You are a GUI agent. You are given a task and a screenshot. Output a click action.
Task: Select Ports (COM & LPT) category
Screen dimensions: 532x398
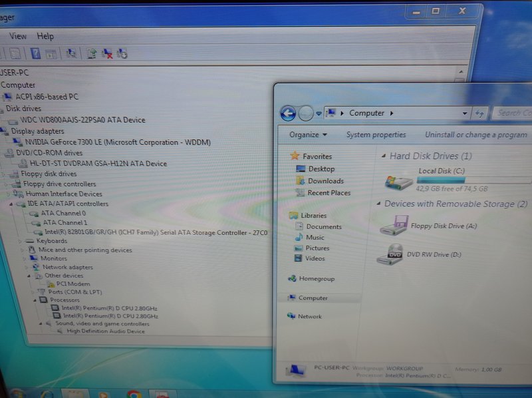(75, 292)
